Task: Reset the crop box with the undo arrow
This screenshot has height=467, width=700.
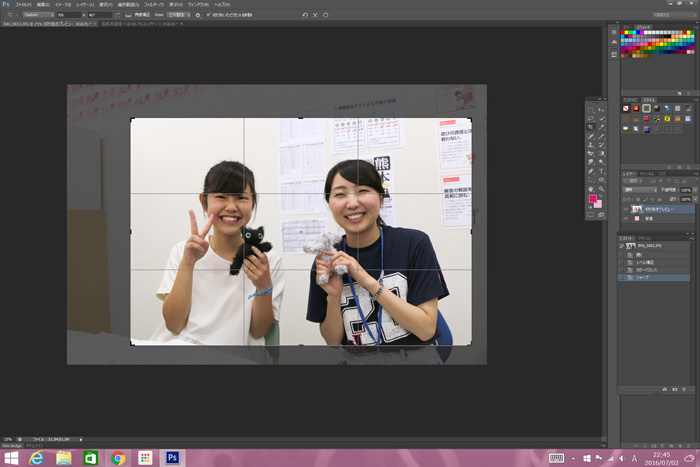Action: point(304,16)
